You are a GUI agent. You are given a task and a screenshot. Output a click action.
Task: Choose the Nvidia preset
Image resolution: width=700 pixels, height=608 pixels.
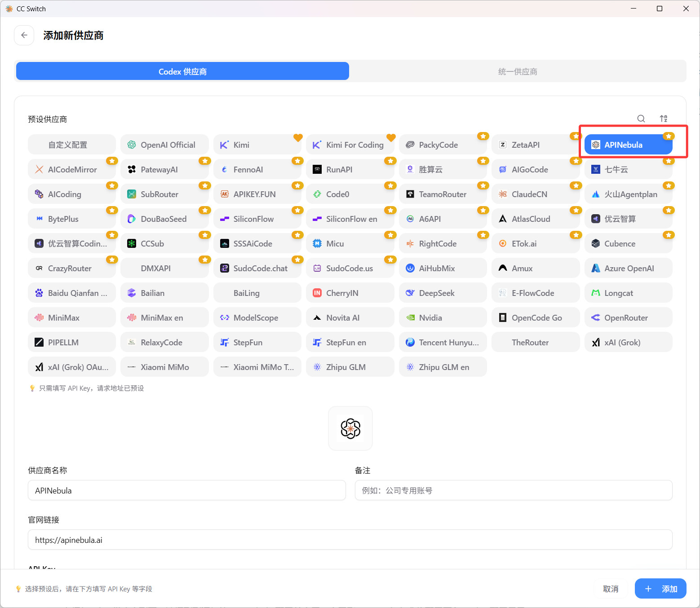[x=443, y=317]
